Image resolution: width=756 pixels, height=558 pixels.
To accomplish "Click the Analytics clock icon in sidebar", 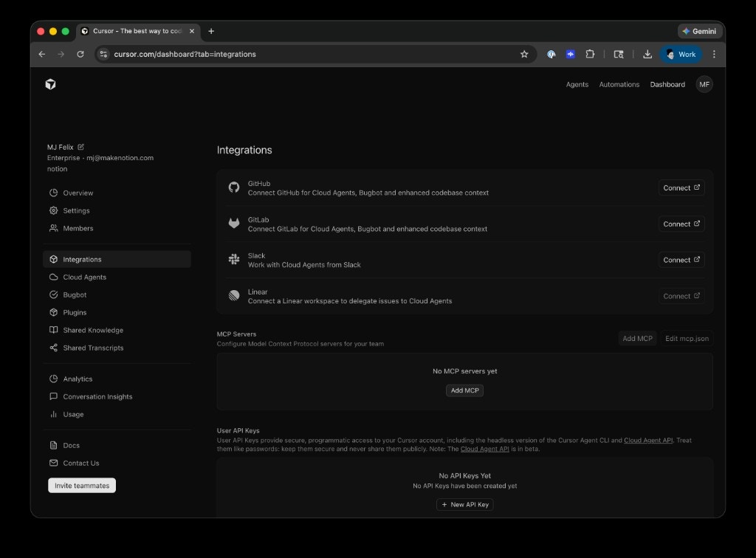I will tap(52, 379).
